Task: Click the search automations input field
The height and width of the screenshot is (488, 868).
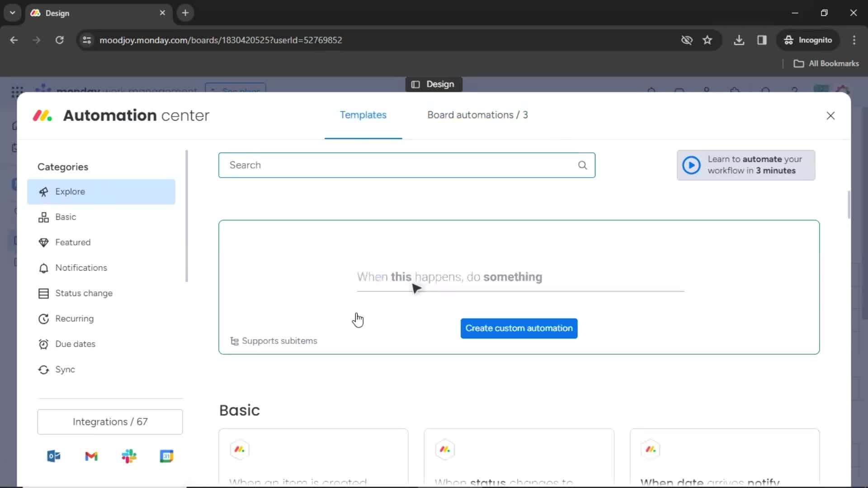Action: [x=406, y=165]
